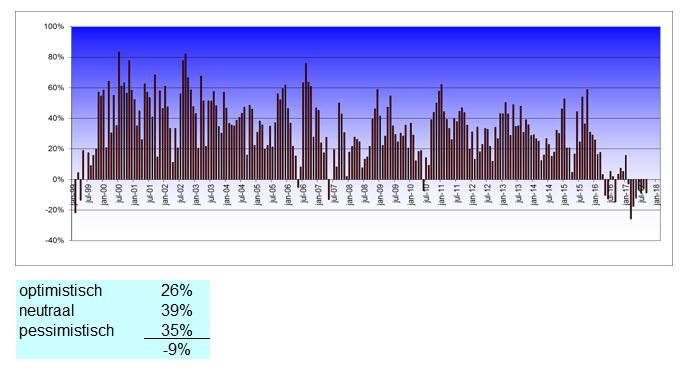Screen dimensions: 686x373
Task: Select the neutraal row label
Action: (46, 310)
